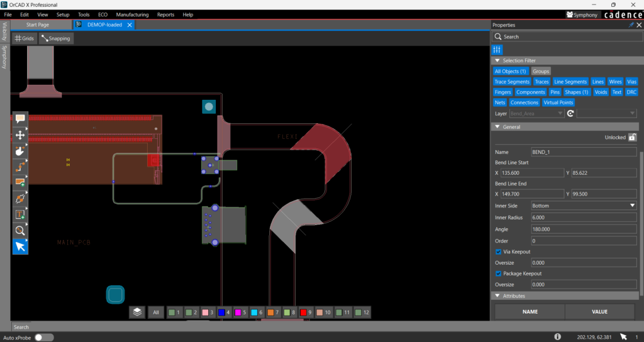Toggle the Virtual Points filter
Image resolution: width=644 pixels, height=342 pixels.
558,102
